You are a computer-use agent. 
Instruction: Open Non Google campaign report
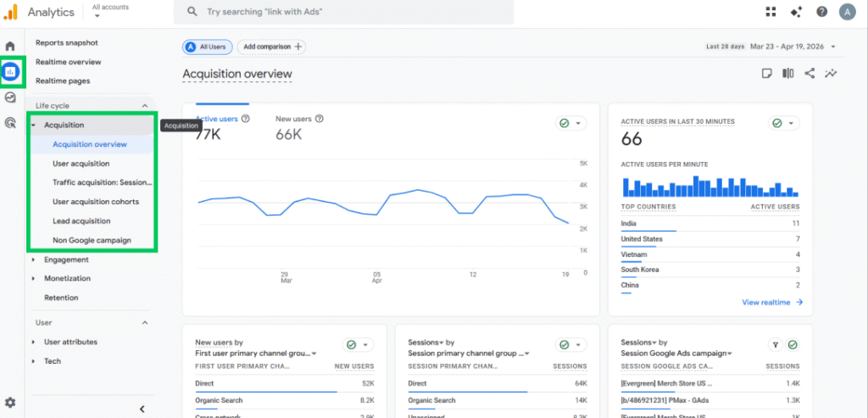click(92, 240)
